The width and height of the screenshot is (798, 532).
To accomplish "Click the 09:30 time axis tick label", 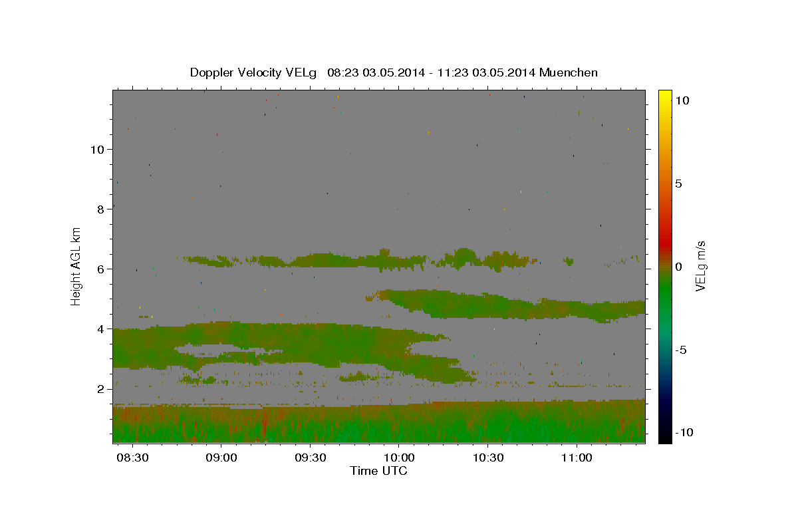I will tap(310, 458).
